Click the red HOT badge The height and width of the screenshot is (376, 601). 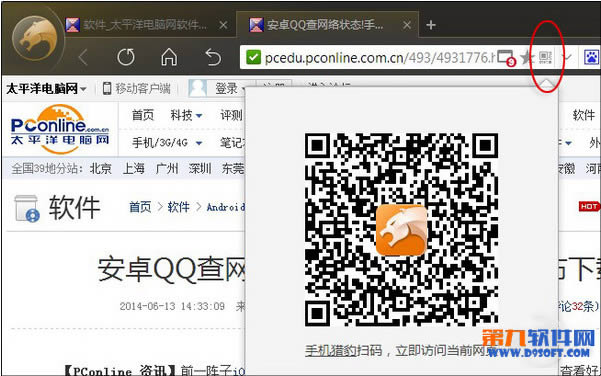click(589, 207)
